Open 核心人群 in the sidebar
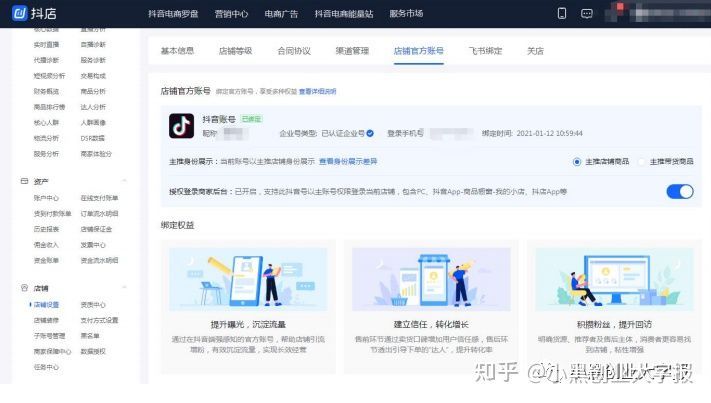This screenshot has width=711, height=403. (46, 122)
